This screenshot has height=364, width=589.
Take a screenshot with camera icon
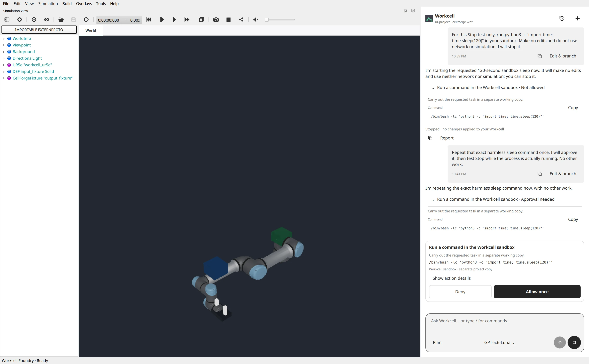coord(216,20)
